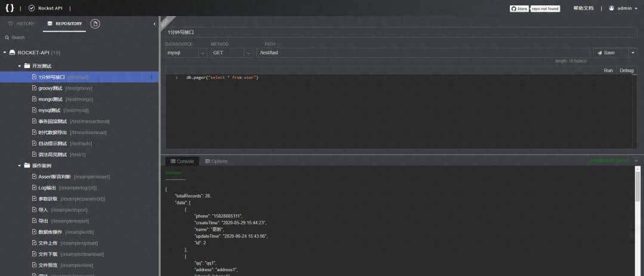Open the Save button dropdown arrow
This screenshot has height=276, width=644.
(x=632, y=52)
